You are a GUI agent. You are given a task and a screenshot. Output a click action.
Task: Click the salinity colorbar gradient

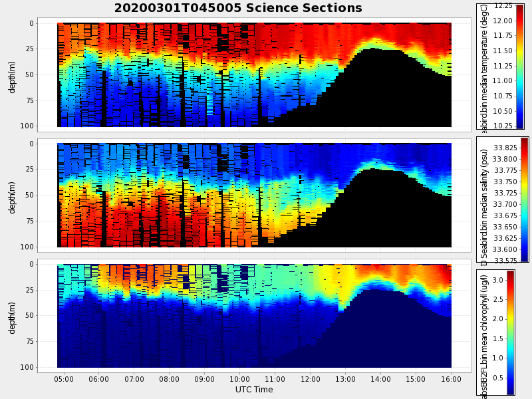click(524, 199)
